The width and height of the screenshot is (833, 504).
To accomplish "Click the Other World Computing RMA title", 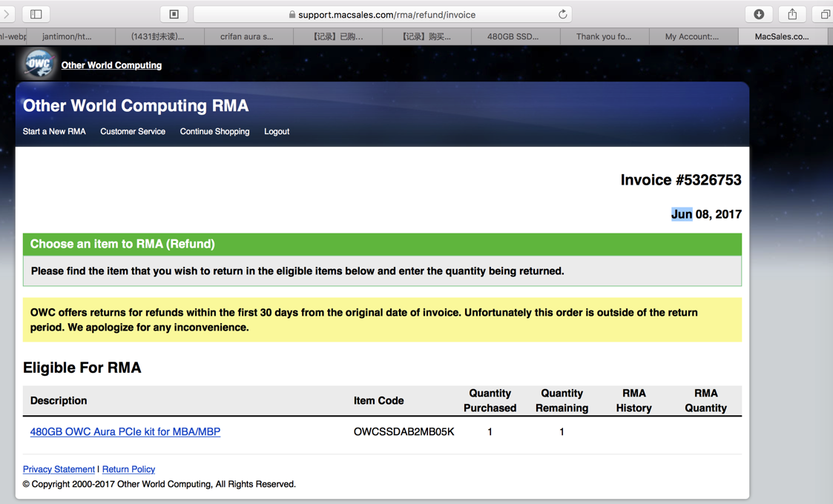I will tap(136, 106).
